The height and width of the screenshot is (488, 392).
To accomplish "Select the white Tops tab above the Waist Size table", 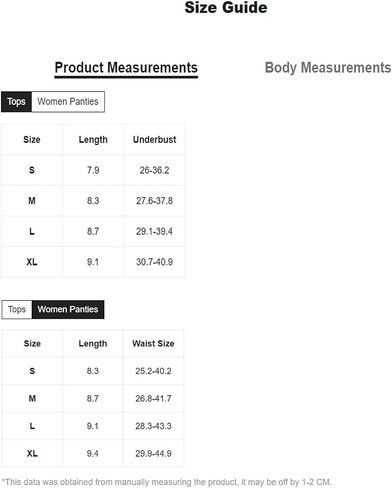I will (x=17, y=310).
